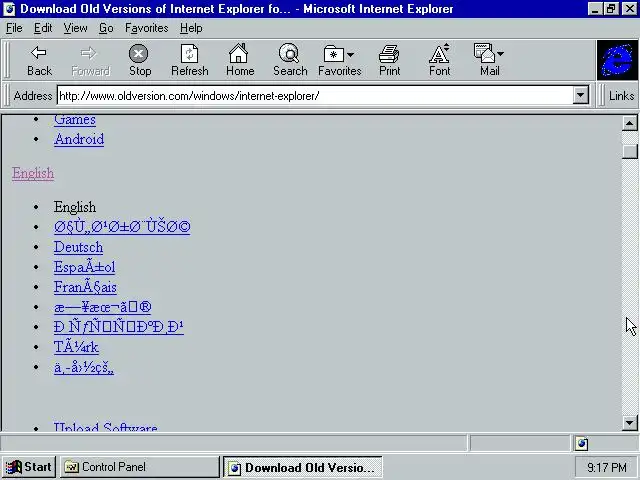Open the View menu

pyautogui.click(x=76, y=28)
